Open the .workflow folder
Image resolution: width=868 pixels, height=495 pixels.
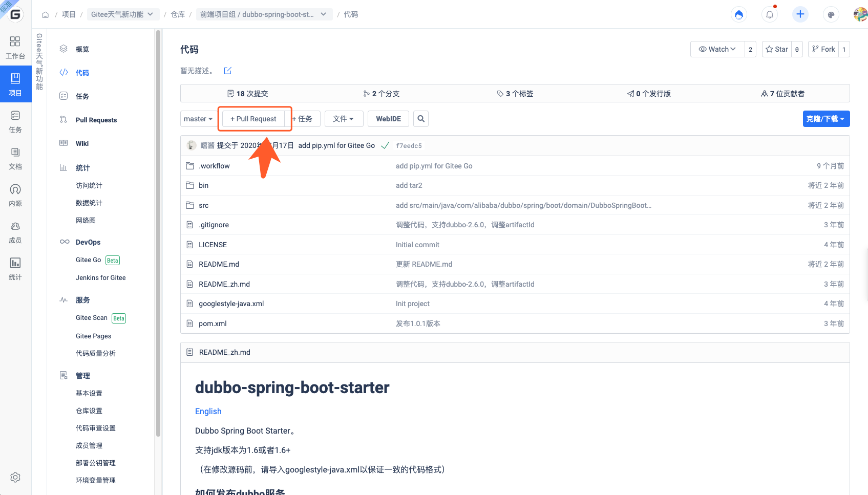pos(215,166)
